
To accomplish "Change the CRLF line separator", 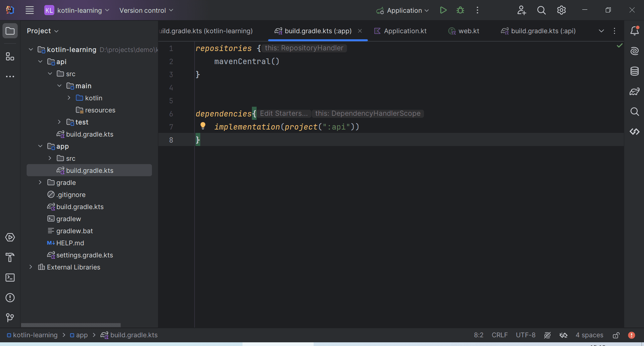I will pyautogui.click(x=499, y=335).
